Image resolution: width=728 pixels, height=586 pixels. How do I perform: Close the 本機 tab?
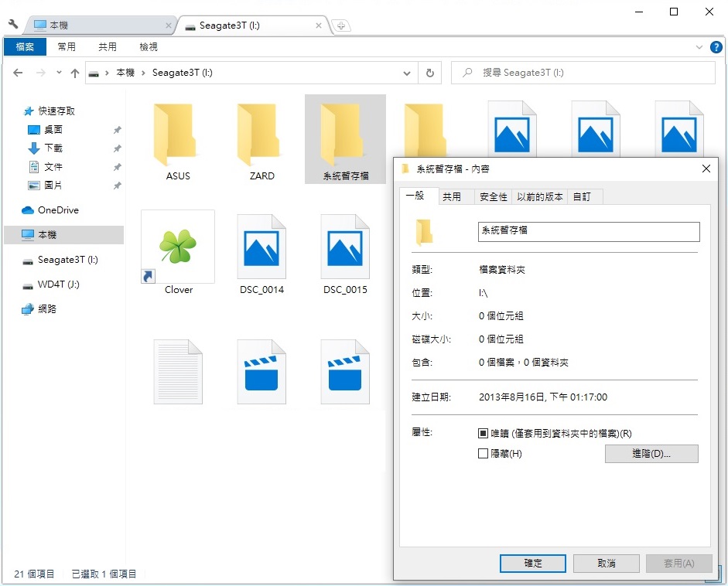pos(169,26)
